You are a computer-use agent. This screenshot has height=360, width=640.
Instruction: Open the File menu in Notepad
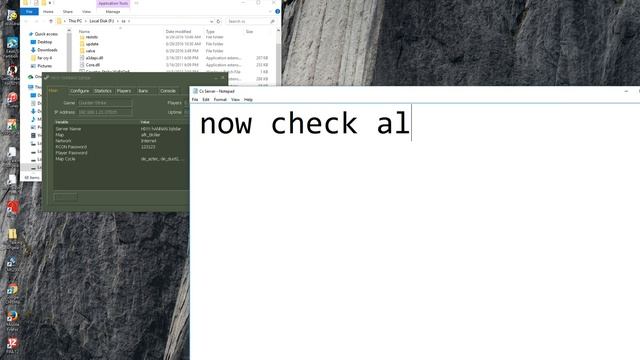click(x=195, y=100)
